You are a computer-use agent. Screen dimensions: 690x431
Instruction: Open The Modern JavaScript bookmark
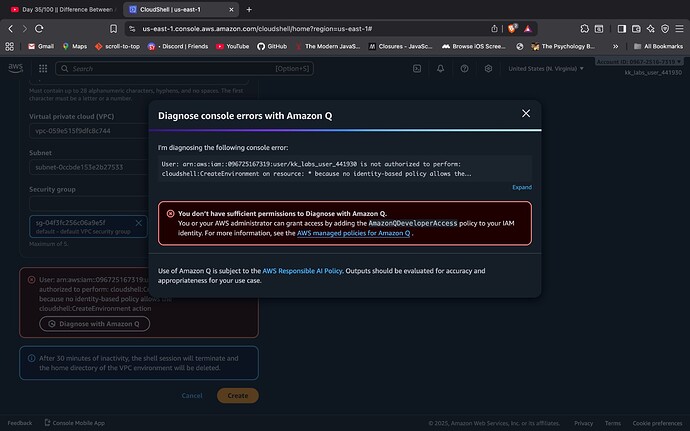click(x=327, y=46)
